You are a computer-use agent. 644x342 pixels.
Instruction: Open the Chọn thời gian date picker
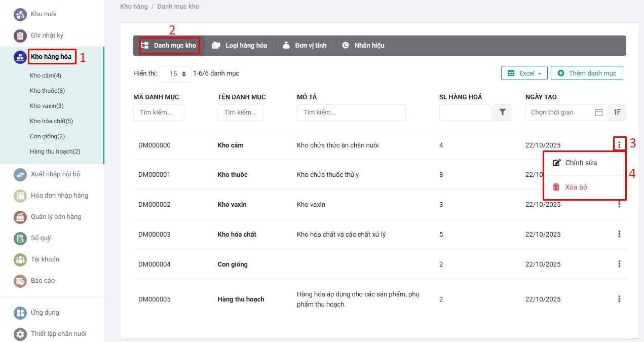point(560,112)
